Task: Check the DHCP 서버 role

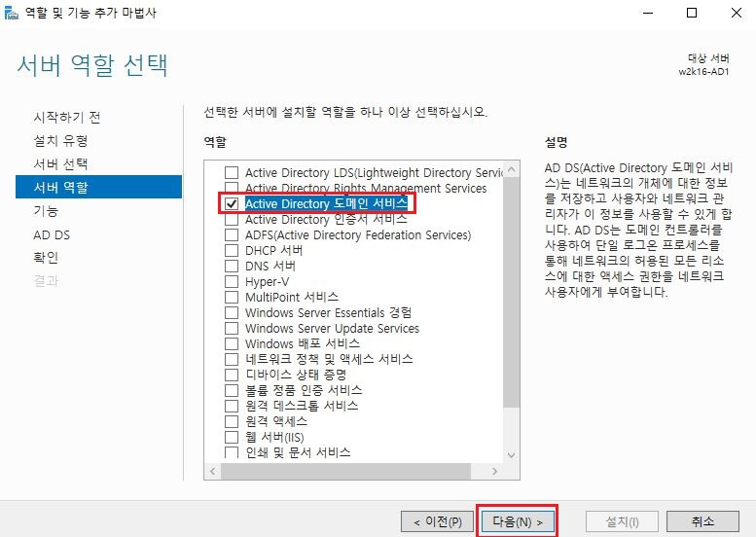Action: [x=232, y=250]
